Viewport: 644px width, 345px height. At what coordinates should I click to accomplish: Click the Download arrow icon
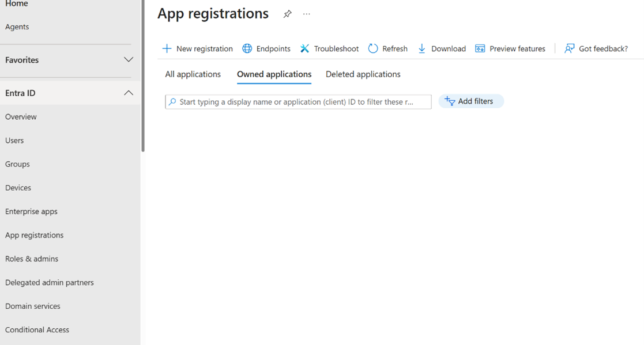pos(422,48)
